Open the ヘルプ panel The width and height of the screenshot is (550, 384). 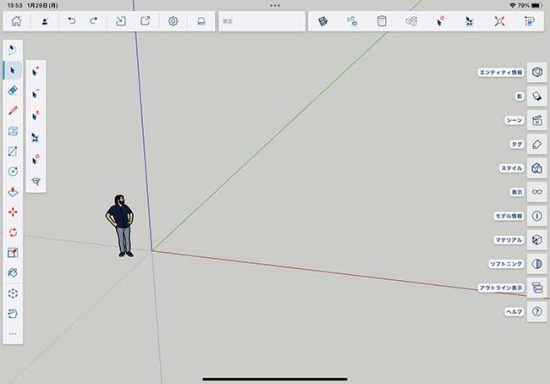tap(537, 311)
